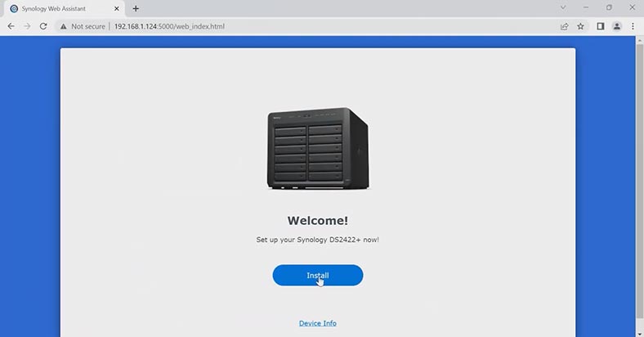Click the Synology tab favicon

click(14, 9)
